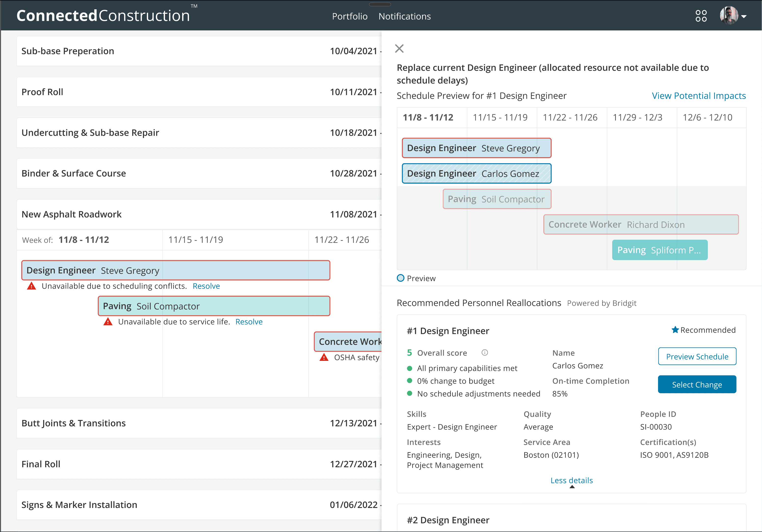This screenshot has width=762, height=532.
Task: Select the 11/15 - 11/19 preview week header
Action: pos(502,117)
